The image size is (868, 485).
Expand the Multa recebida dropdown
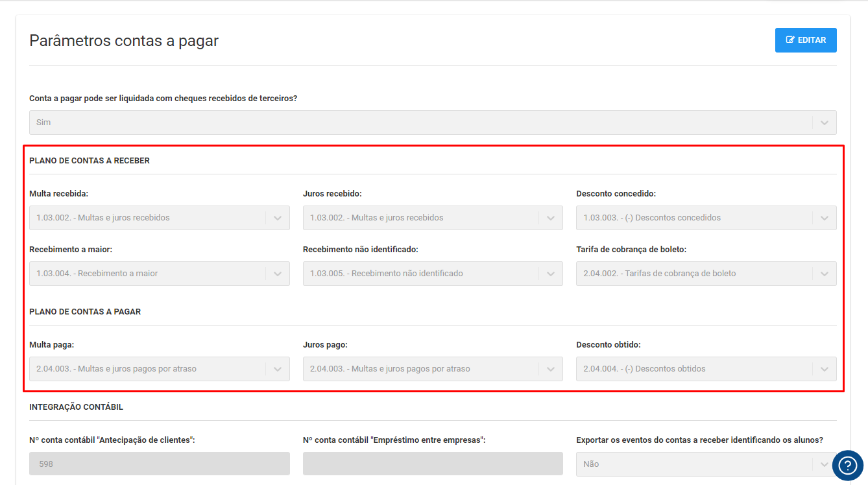160,218
